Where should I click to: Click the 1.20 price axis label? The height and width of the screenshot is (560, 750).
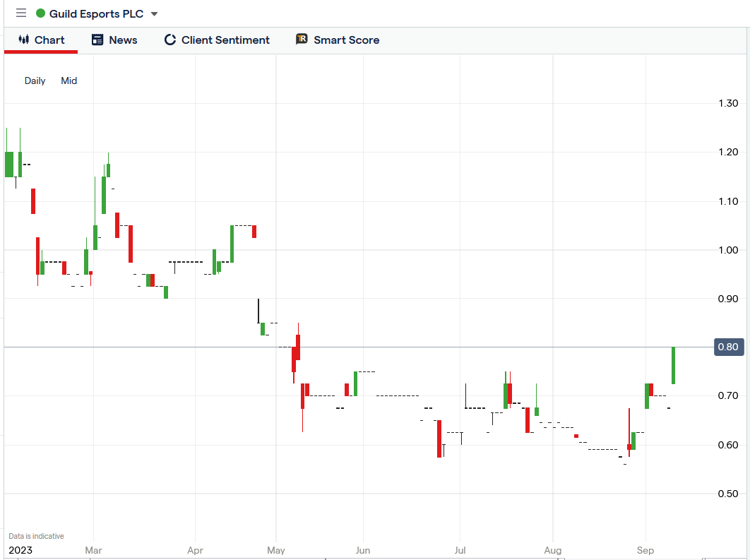coord(728,152)
